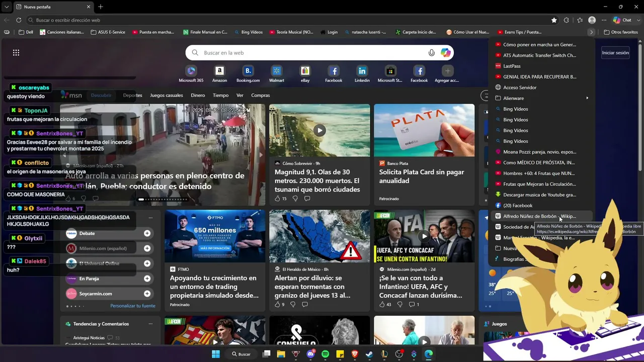Open Copilot from the search box
This screenshot has height=362, width=644.
(x=446, y=53)
